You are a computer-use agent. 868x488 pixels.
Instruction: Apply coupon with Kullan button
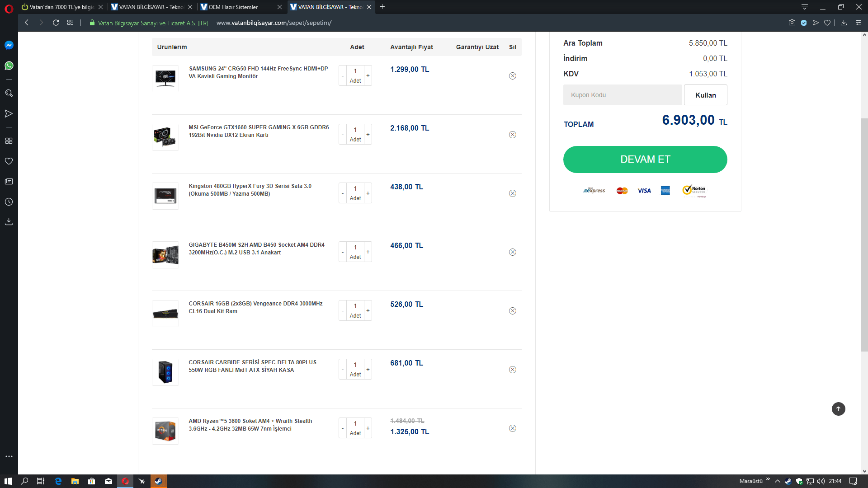coord(705,95)
